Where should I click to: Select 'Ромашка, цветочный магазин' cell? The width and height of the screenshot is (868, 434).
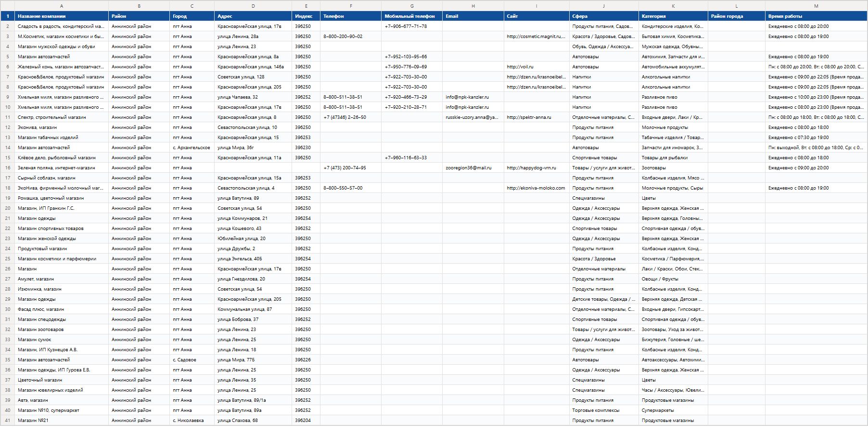coord(62,198)
